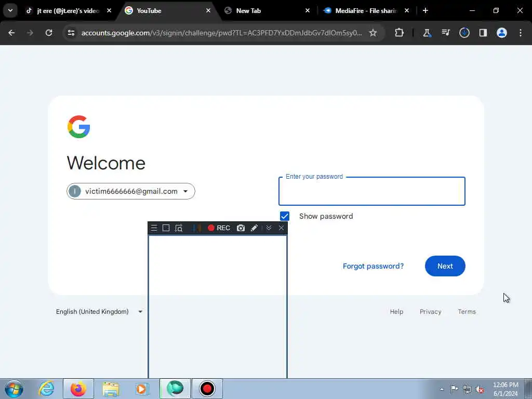Open the network tray icon
The width and height of the screenshot is (532, 399).
coord(467,390)
